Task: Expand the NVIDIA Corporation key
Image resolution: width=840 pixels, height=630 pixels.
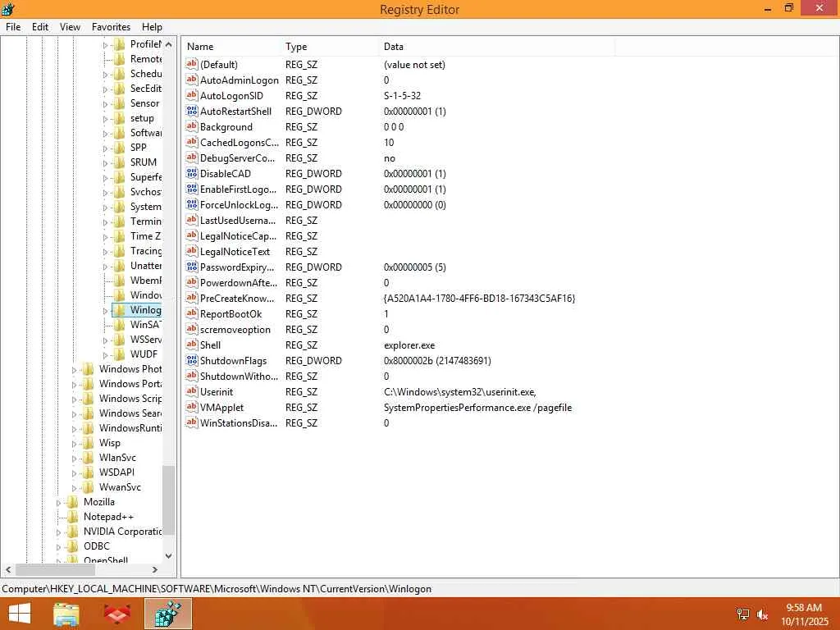Action: pyautogui.click(x=58, y=532)
